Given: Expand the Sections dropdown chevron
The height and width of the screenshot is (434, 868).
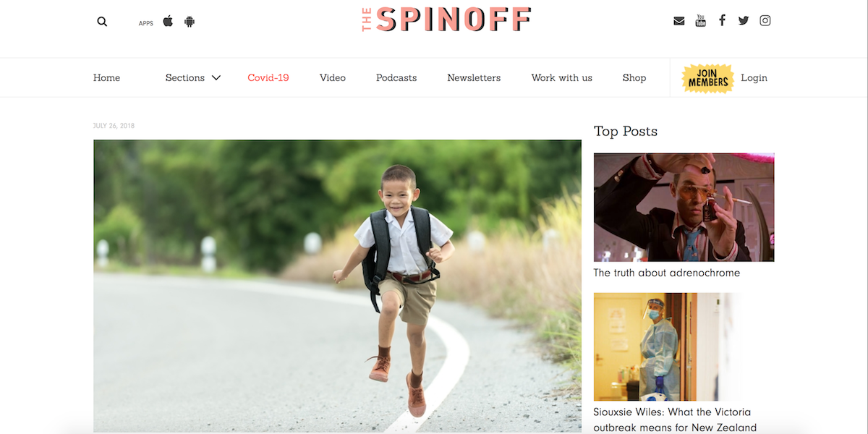Looking at the screenshot, I should [216, 78].
